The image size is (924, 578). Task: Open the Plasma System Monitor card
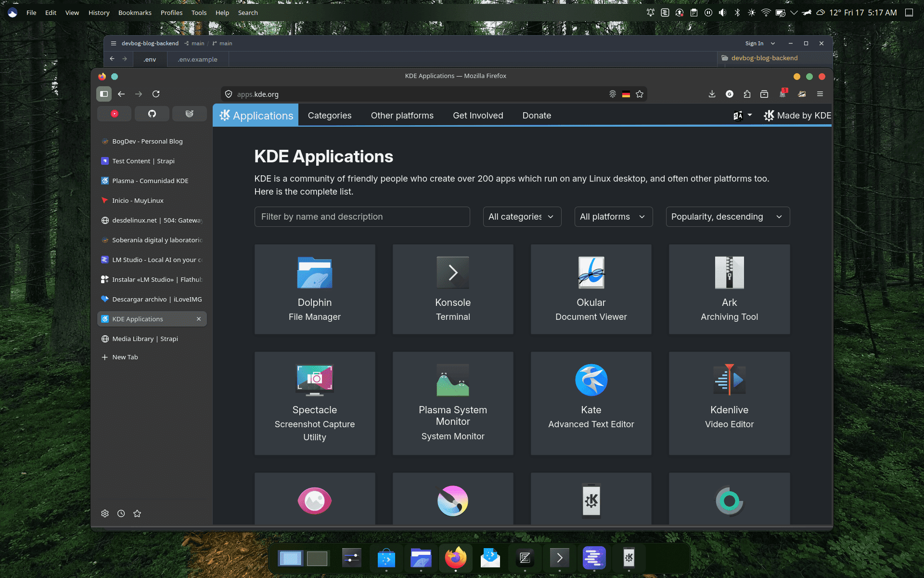[x=453, y=403]
